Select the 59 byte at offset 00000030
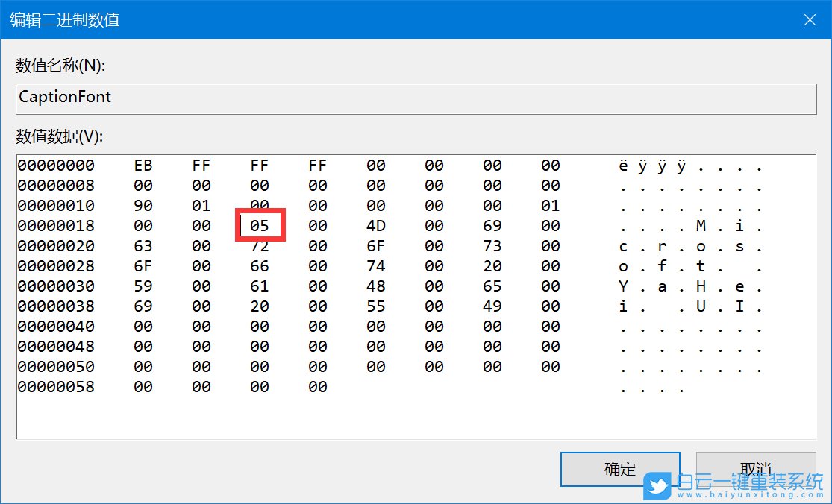The width and height of the screenshot is (832, 504). [143, 286]
